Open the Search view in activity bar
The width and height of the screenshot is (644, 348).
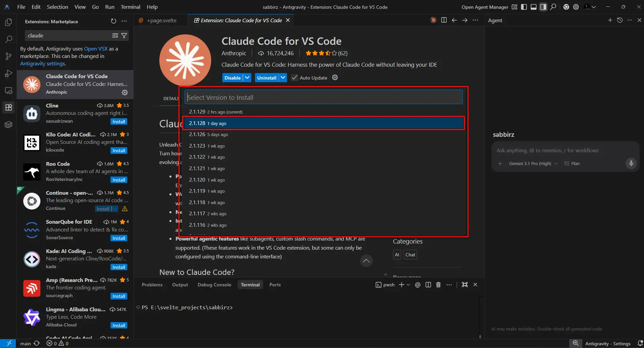point(9,39)
